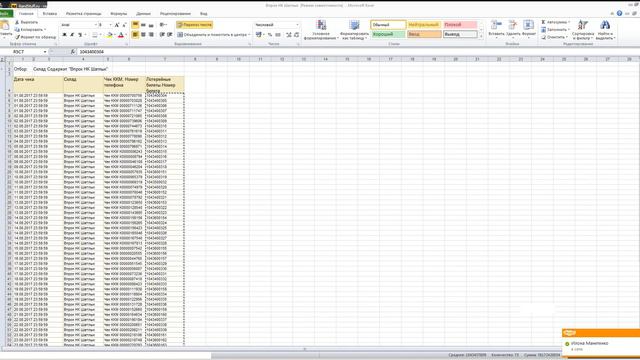Open Find and Select (Найти и выделить)
Image resolution: width=640 pixels, height=360 pixels.
[605, 30]
